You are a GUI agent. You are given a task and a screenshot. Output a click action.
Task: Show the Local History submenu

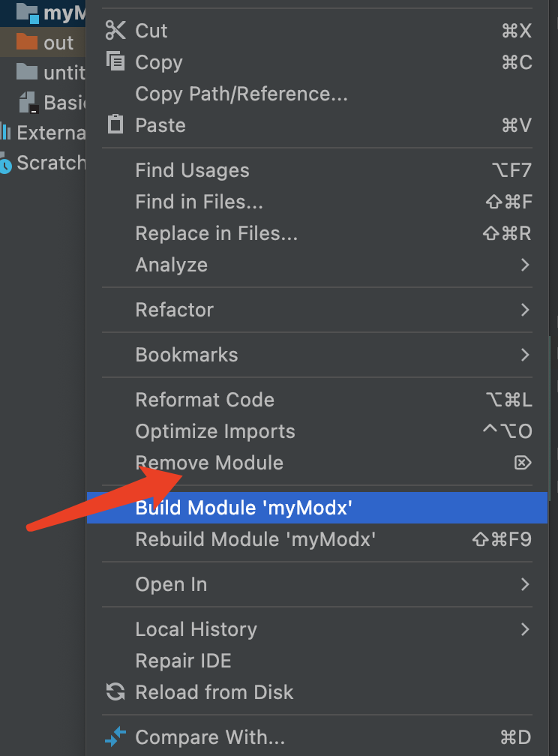524,629
